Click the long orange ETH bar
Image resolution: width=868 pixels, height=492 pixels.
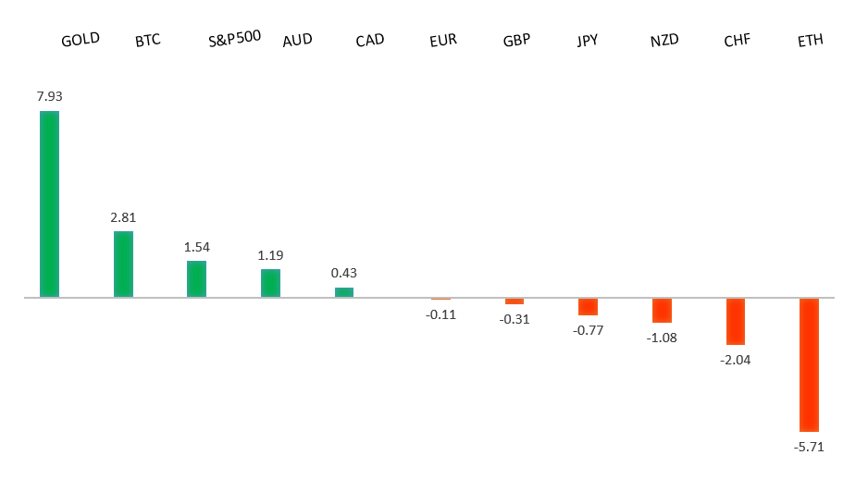tap(810, 364)
